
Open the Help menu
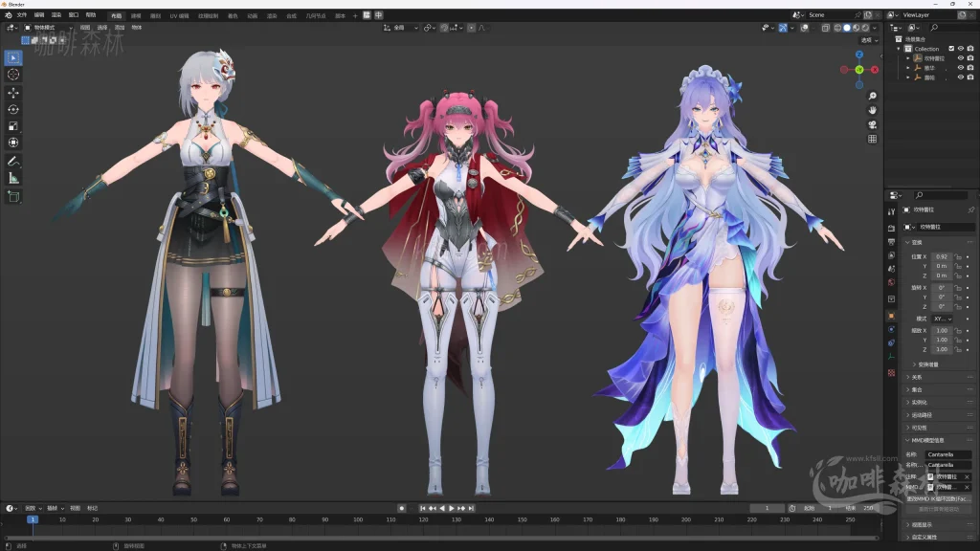pyautogui.click(x=91, y=15)
